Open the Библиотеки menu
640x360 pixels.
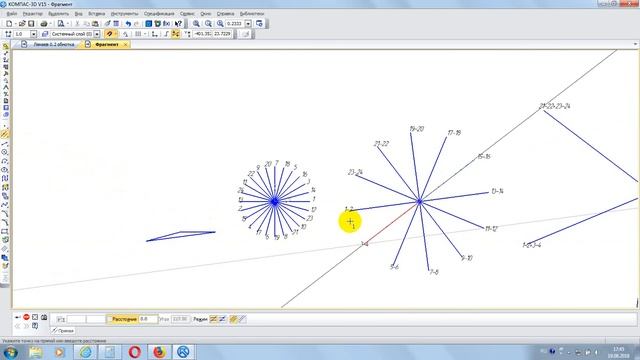click(252, 13)
